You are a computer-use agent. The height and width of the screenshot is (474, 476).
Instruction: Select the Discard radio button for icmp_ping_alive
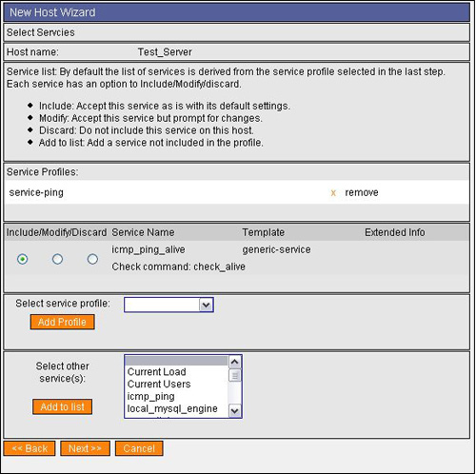pyautogui.click(x=92, y=259)
